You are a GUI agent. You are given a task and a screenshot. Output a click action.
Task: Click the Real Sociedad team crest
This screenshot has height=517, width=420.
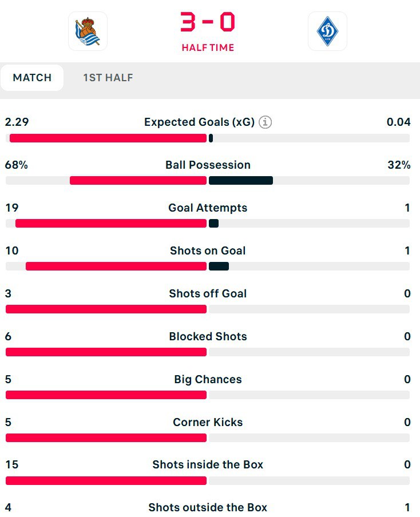88,31
